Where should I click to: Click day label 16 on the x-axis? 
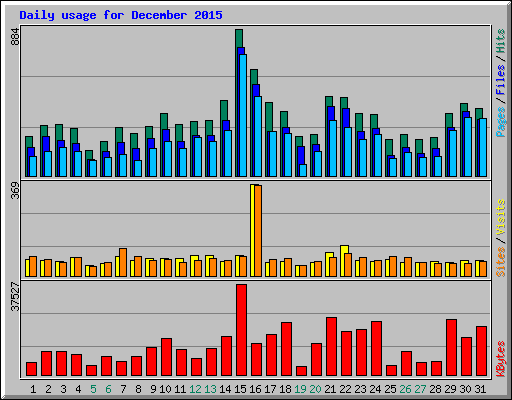[x=255, y=389]
